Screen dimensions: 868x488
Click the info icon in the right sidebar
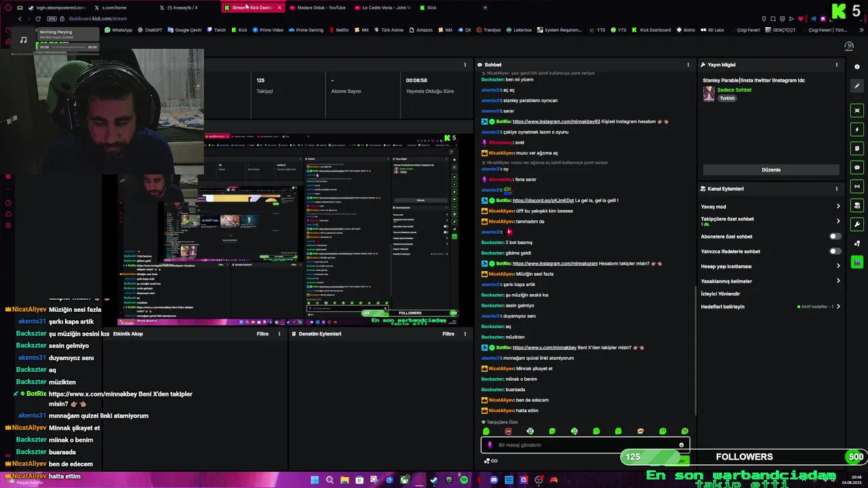click(857, 66)
